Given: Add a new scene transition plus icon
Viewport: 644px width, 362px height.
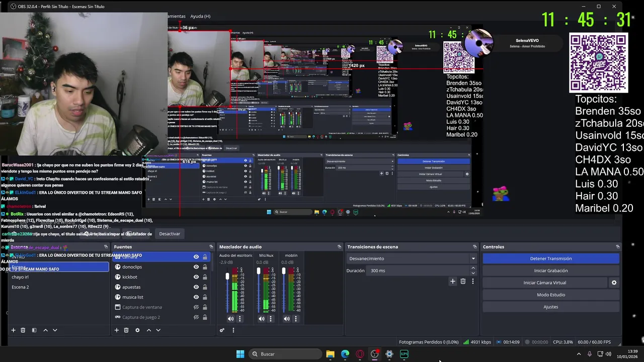Looking at the screenshot, I should [x=452, y=282].
